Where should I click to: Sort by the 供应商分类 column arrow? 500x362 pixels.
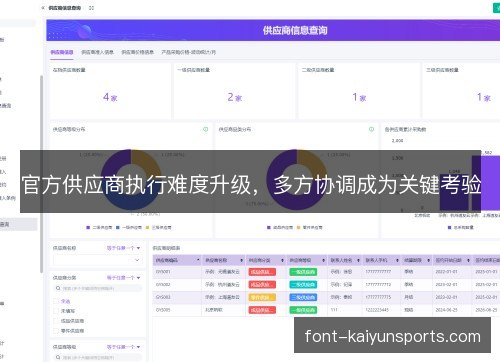[x=282, y=260]
